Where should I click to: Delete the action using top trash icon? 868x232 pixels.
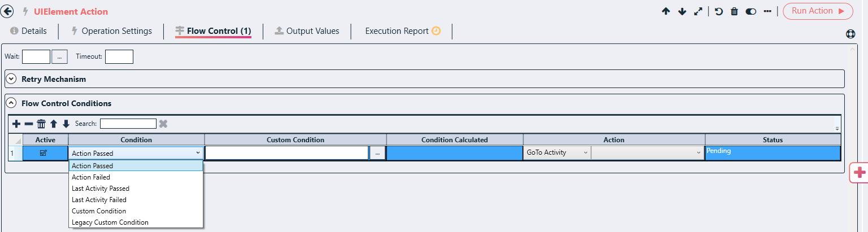pyautogui.click(x=735, y=11)
